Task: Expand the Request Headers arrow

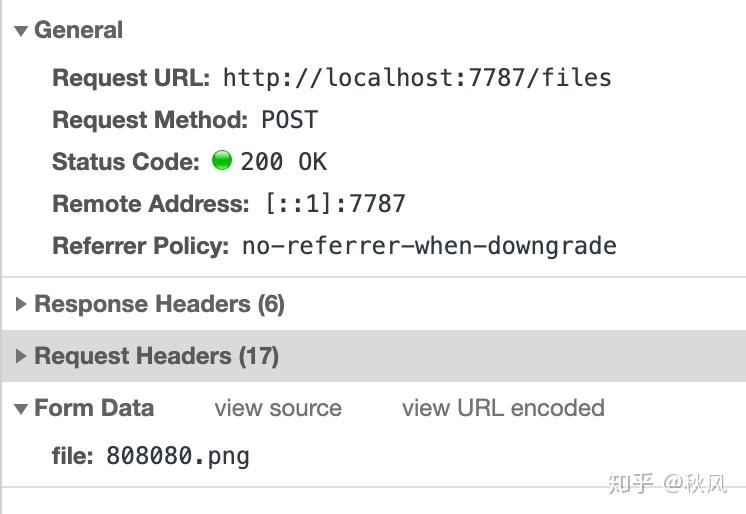Action: [21, 356]
